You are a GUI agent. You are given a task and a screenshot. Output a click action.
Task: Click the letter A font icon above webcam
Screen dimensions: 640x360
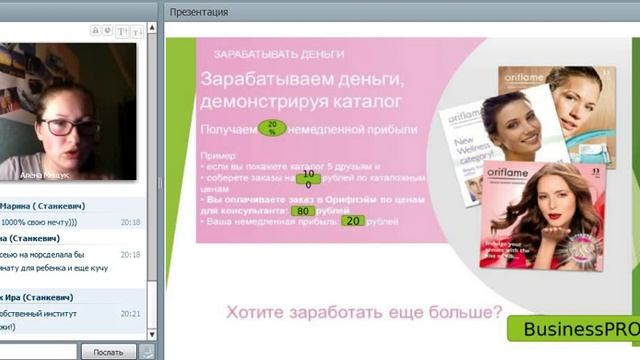click(95, 31)
